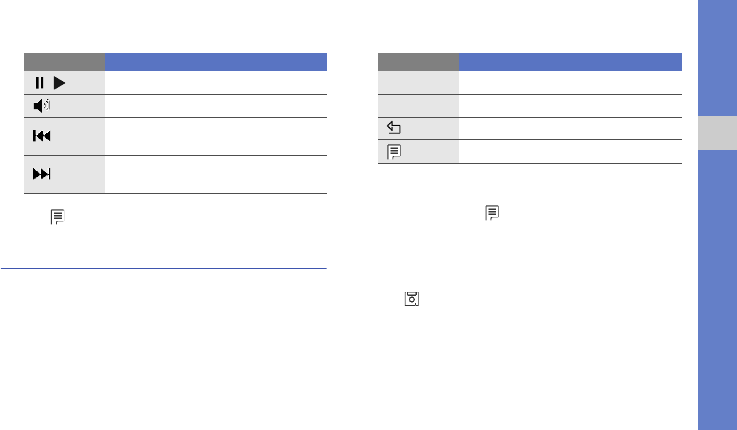Click the blue header bar of left table
737x430 pixels.
point(217,61)
